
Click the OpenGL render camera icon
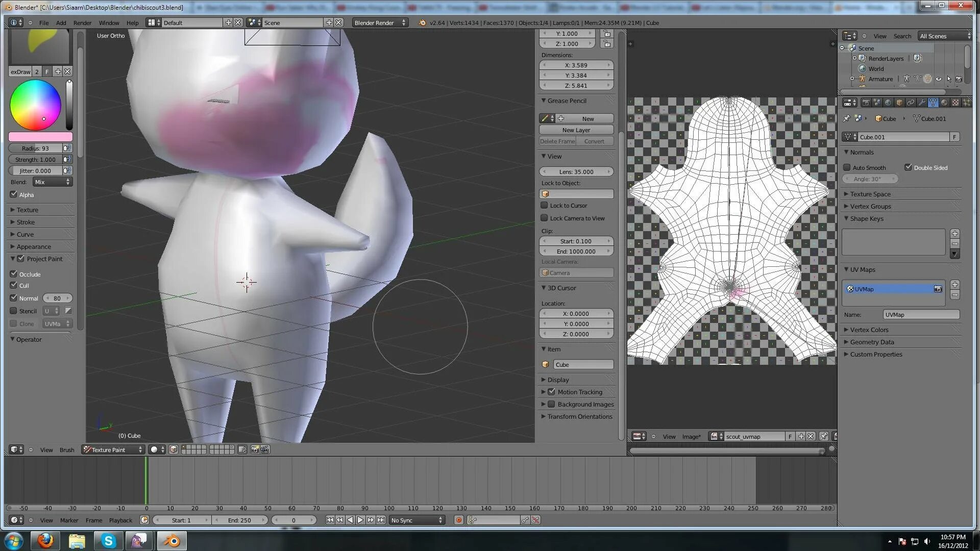click(x=255, y=450)
